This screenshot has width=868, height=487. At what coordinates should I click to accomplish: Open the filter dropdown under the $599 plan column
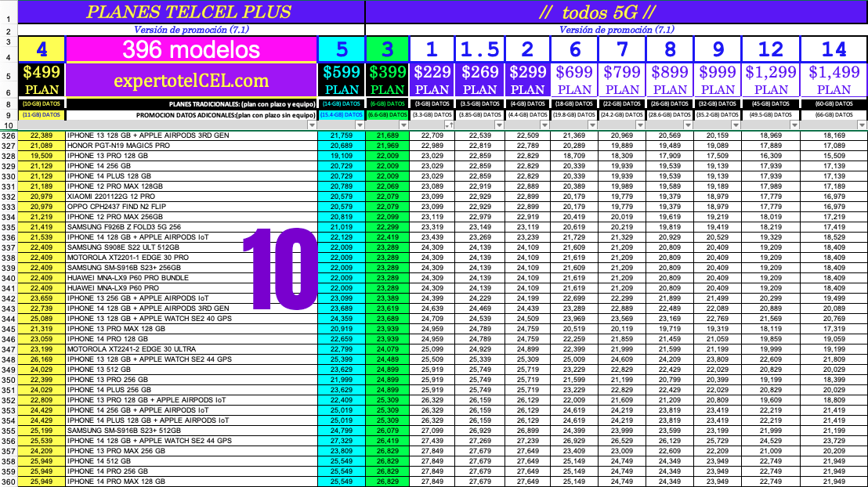[360, 125]
